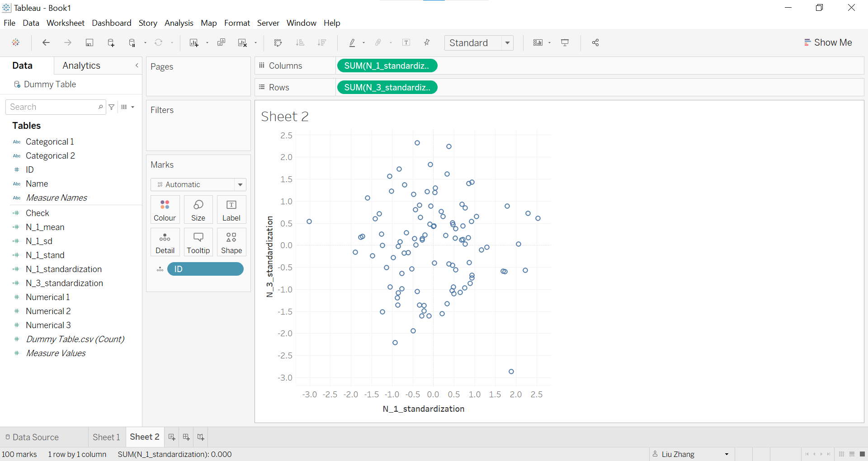This screenshot has width=868, height=461.
Task: Open the Standard fit dropdown
Action: (479, 43)
